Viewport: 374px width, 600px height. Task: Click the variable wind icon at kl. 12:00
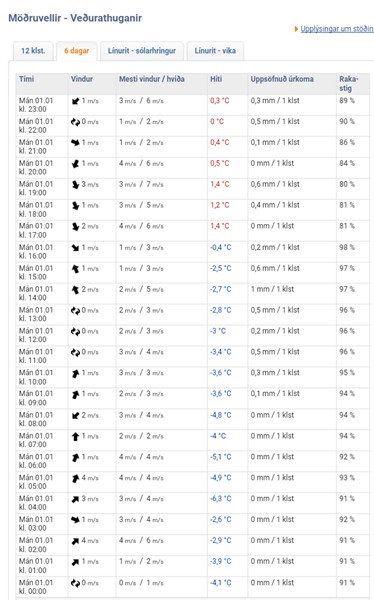coord(75,331)
